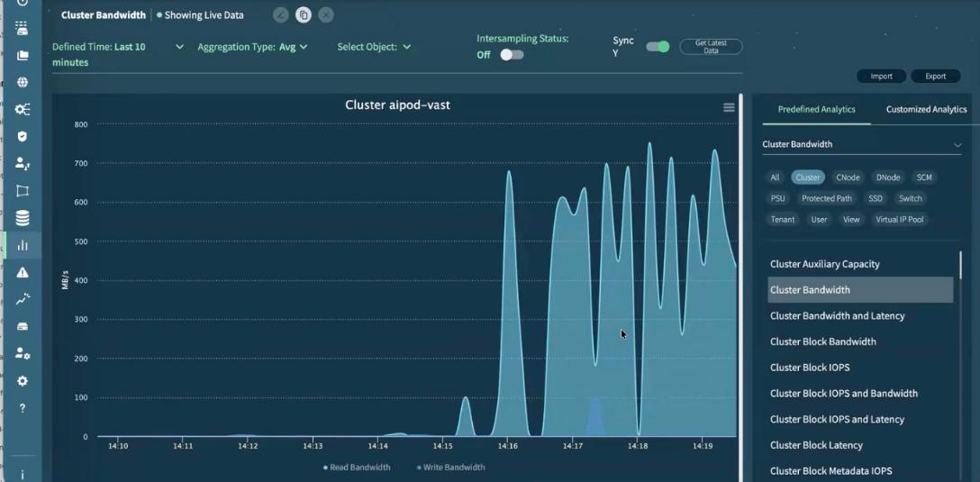Switch to Predefined Analytics tab

pos(816,109)
